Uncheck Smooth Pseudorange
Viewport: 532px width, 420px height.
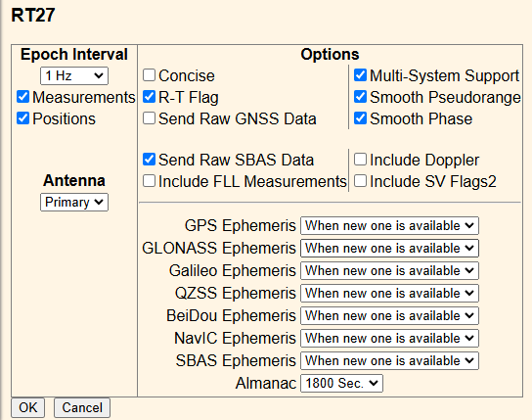pyautogui.click(x=360, y=97)
